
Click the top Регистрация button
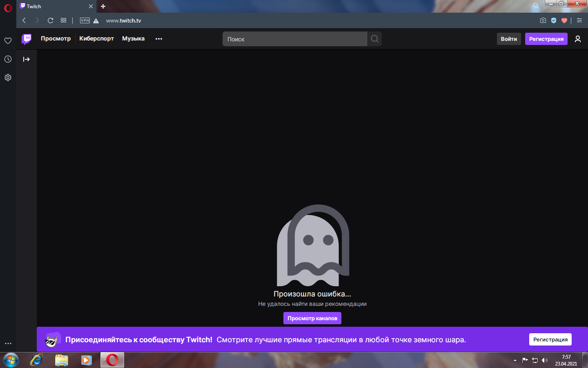point(546,39)
